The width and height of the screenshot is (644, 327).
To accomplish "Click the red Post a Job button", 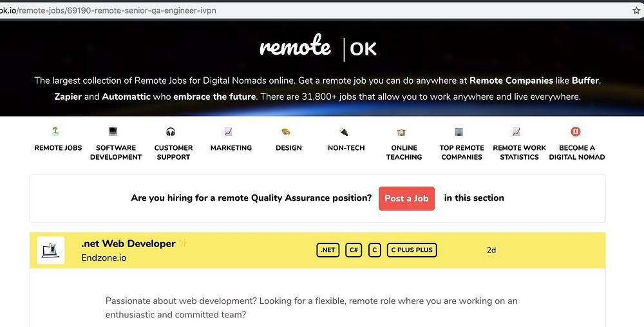I will click(x=406, y=198).
